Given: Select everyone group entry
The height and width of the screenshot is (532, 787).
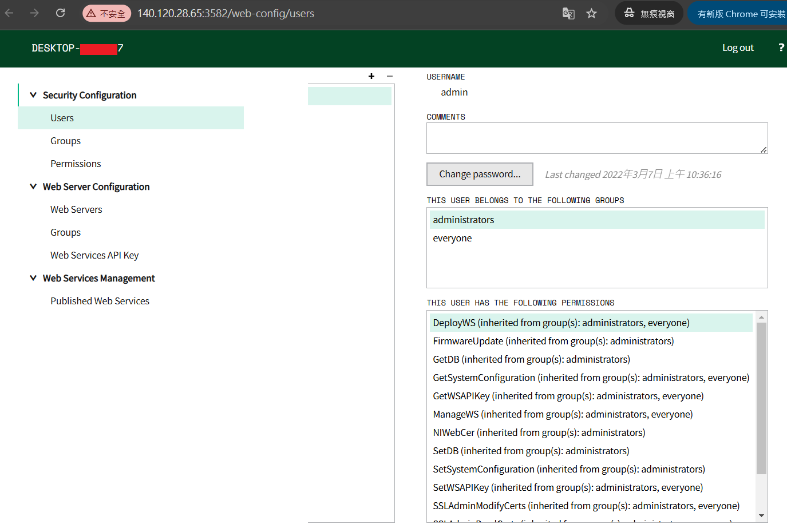Looking at the screenshot, I should [x=597, y=238].
